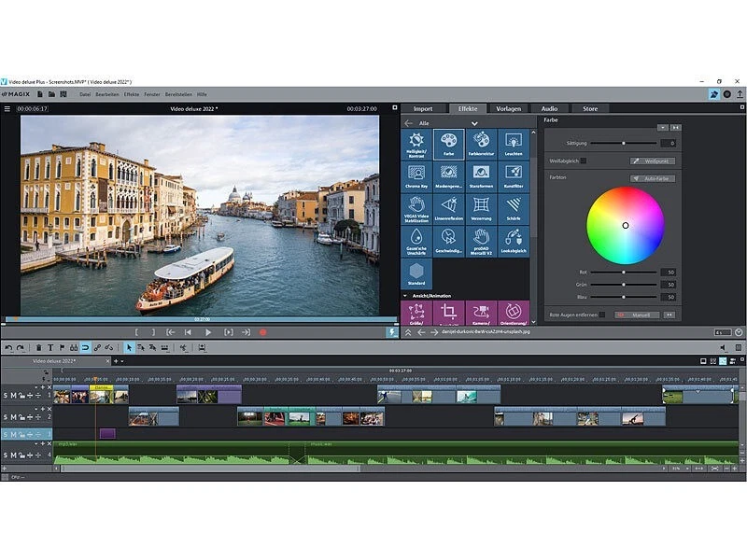Check the Rote Augen entfernen option
The height and width of the screenshot is (560, 747).
click(x=602, y=313)
